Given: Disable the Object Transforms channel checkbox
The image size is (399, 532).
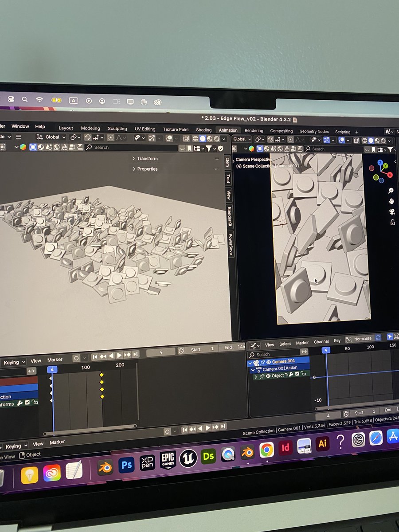Looking at the screenshot, I should click(297, 373).
